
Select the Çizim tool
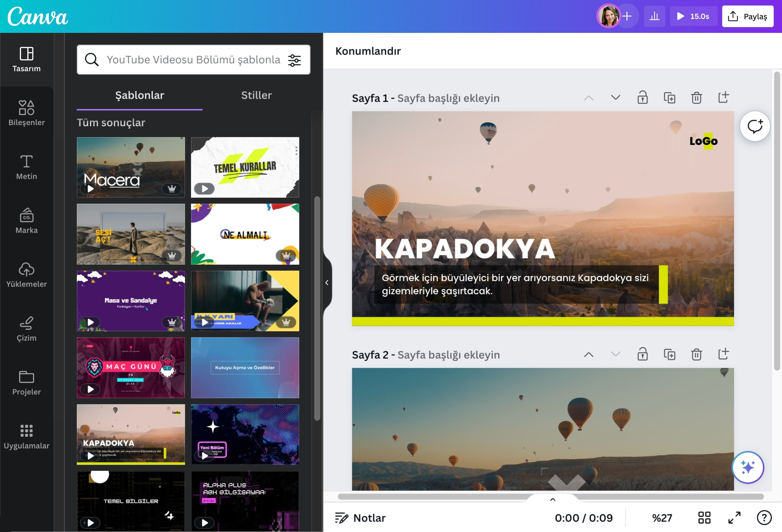tap(27, 329)
